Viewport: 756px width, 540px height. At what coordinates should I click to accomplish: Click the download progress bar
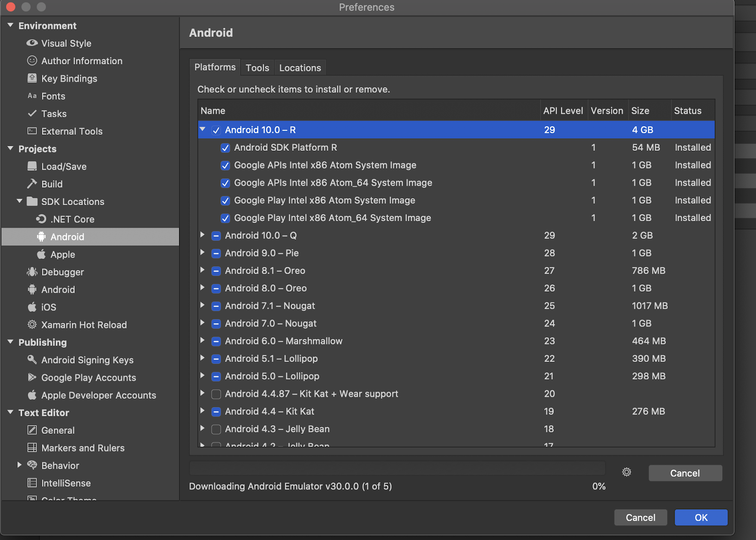click(397, 468)
